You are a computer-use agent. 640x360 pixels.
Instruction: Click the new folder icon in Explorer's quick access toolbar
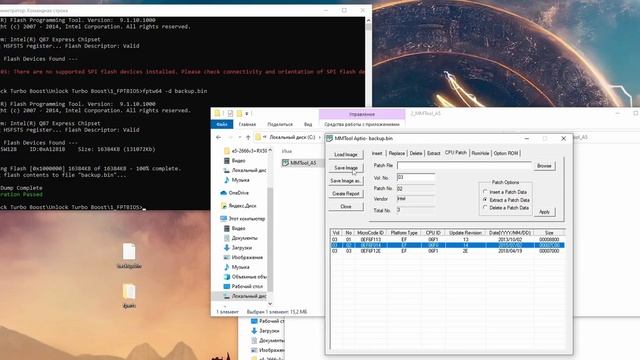pyautogui.click(x=239, y=113)
